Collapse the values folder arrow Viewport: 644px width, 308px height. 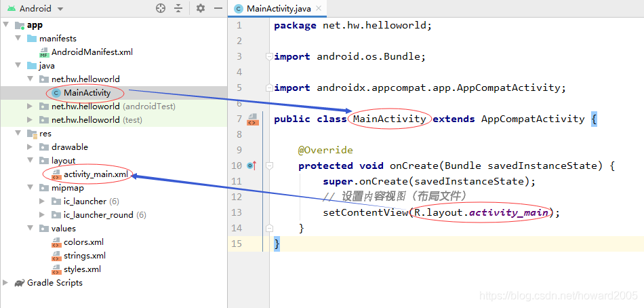pyautogui.click(x=31, y=228)
